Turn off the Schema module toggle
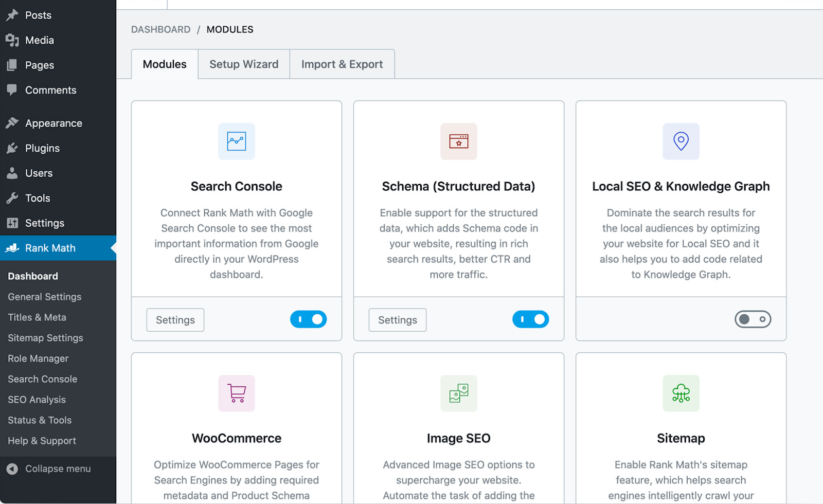Screen dimensions: 823x504 531,319
